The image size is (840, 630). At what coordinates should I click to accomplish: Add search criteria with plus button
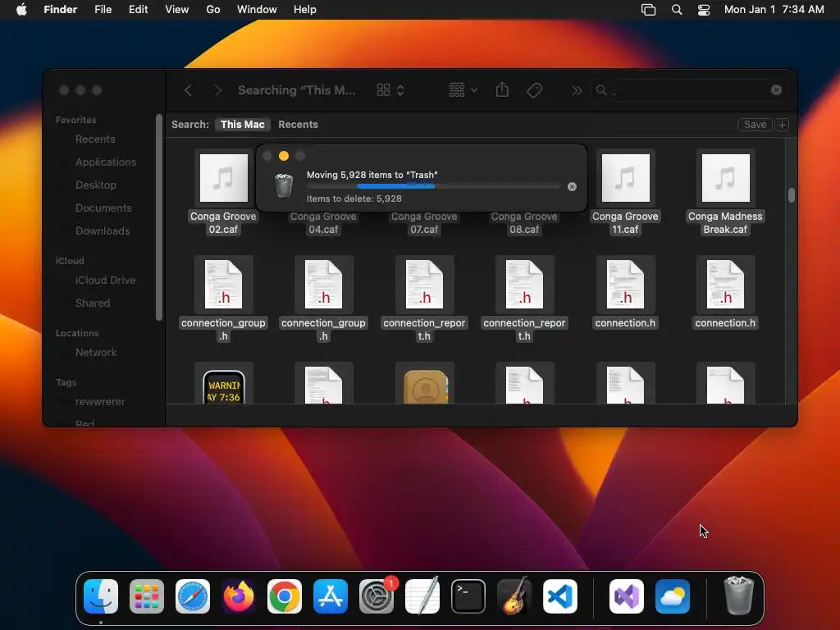point(782,125)
